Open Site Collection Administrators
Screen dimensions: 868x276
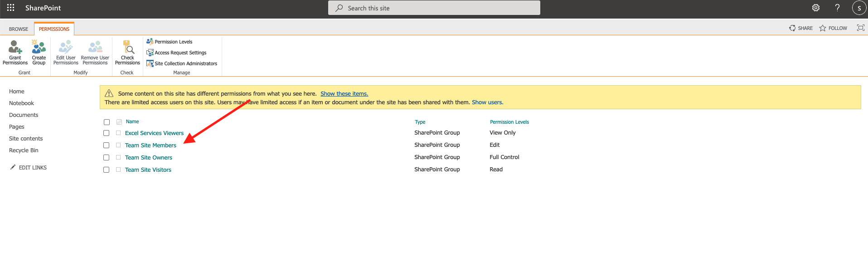tap(182, 63)
